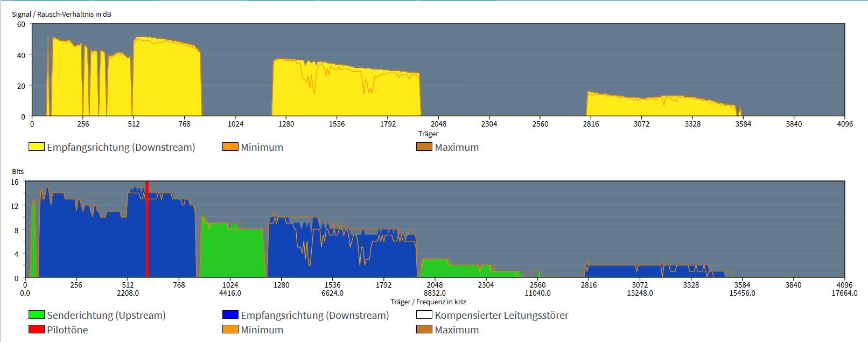The width and height of the screenshot is (868, 342).
Task: Click the '15456.0' frequency label
Action: (742, 294)
